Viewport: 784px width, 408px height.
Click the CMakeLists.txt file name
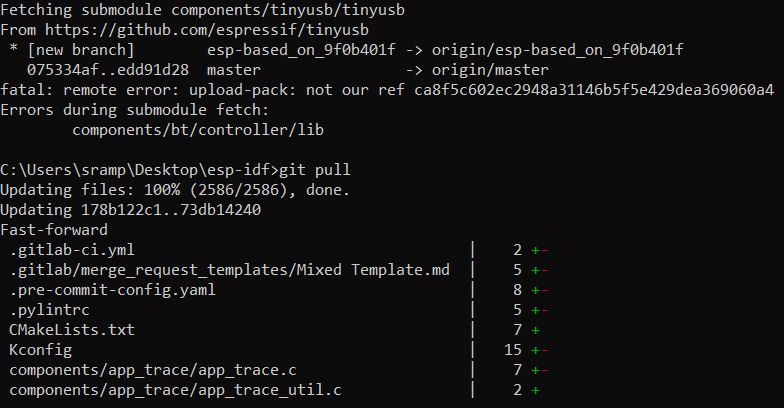click(70, 330)
